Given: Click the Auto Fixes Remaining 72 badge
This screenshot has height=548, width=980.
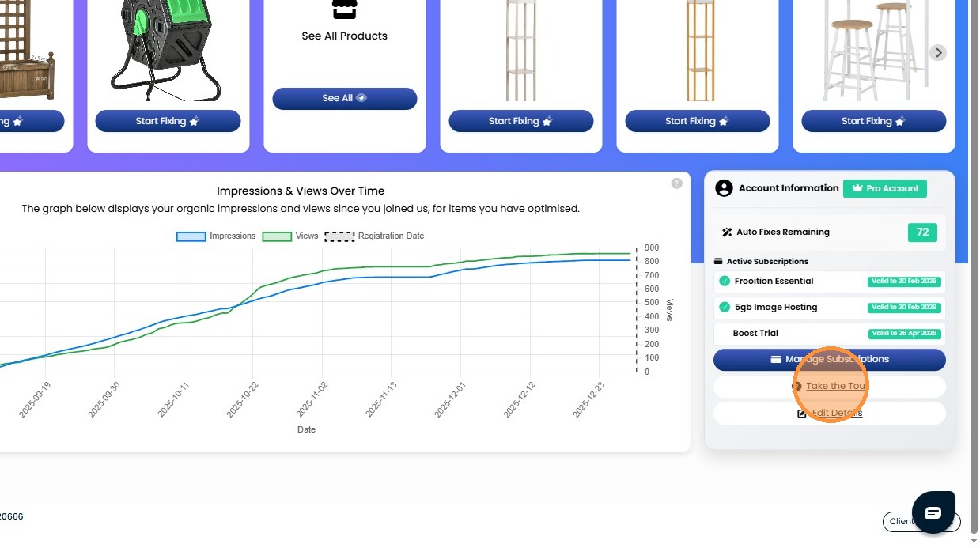Looking at the screenshot, I should coord(922,232).
